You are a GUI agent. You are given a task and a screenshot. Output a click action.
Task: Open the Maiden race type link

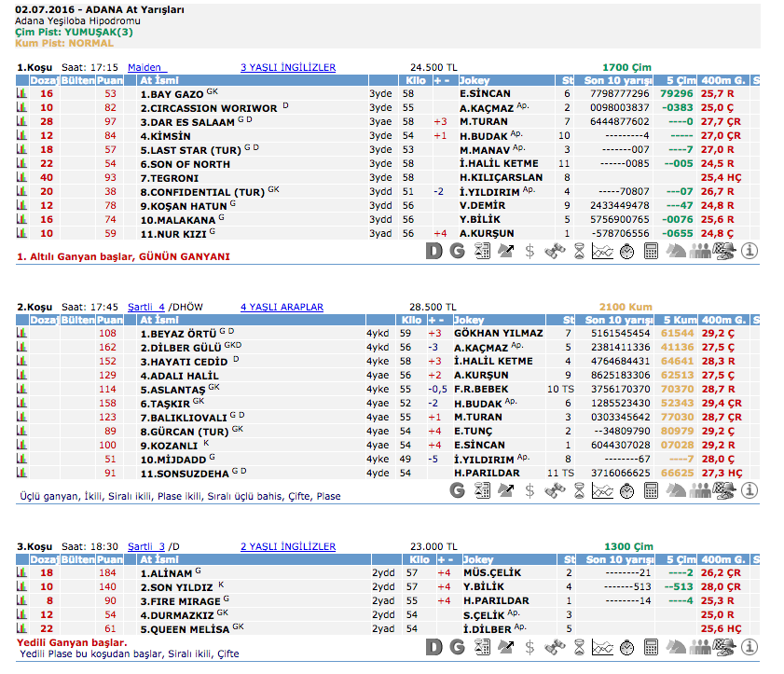click(145, 68)
